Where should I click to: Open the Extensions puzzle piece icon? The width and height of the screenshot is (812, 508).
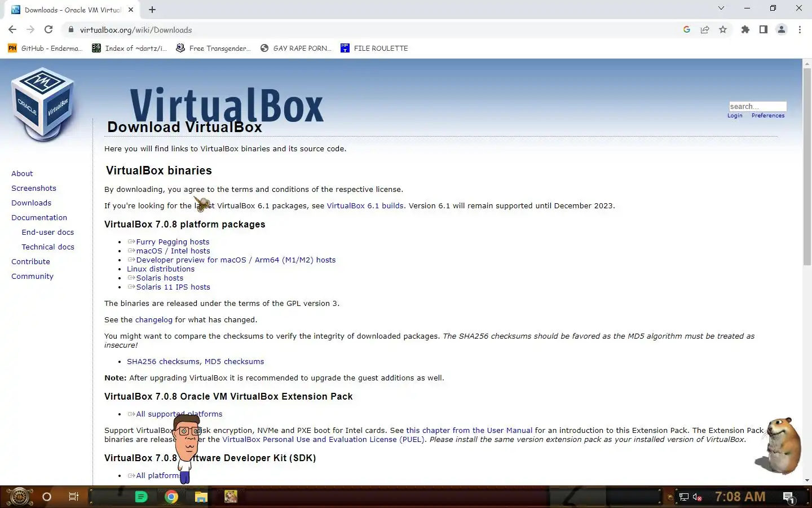745,30
